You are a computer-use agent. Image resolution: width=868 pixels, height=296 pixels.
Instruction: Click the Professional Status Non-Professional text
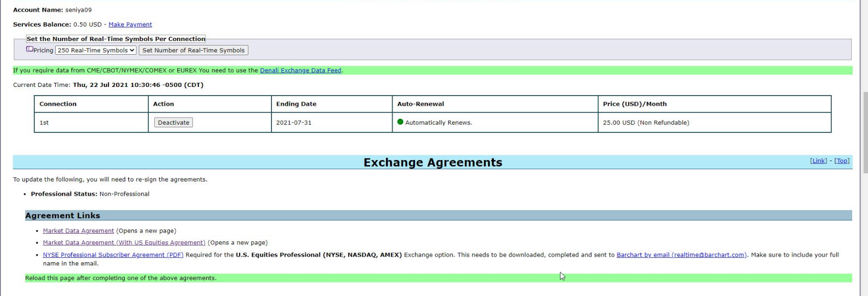pyautogui.click(x=90, y=194)
